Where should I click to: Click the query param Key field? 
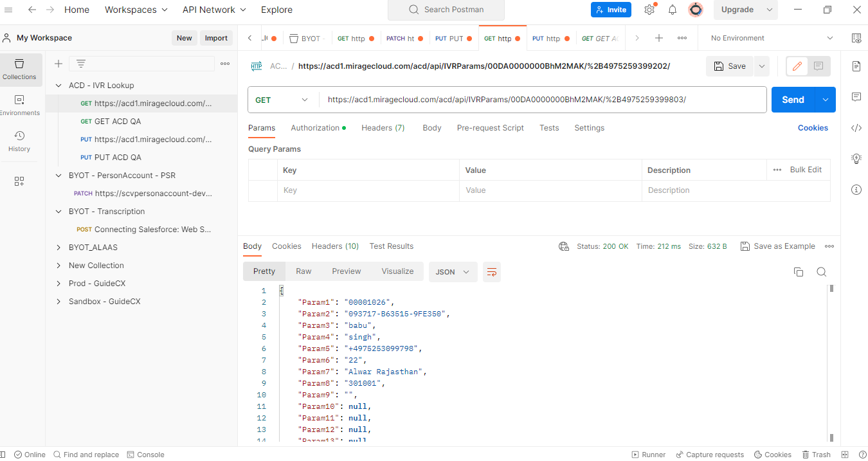point(367,190)
